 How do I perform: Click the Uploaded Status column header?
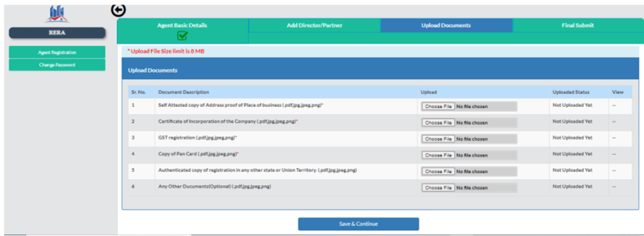(571, 92)
